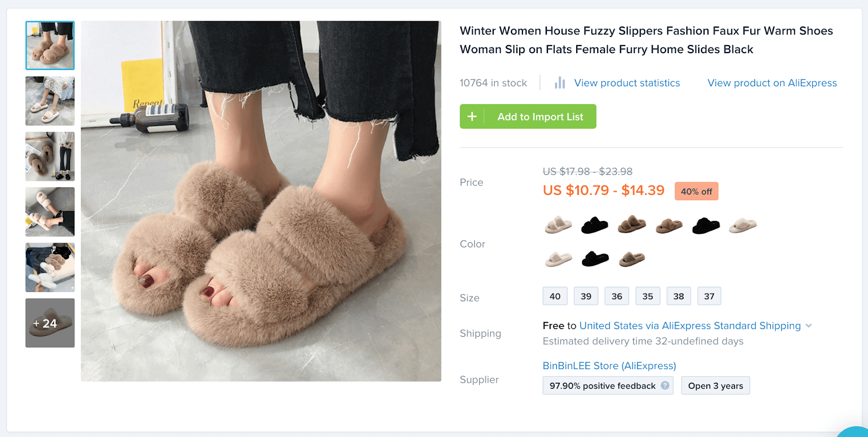Expand the shipping method dropdown chevron
The image size is (868, 437).
[x=809, y=326]
